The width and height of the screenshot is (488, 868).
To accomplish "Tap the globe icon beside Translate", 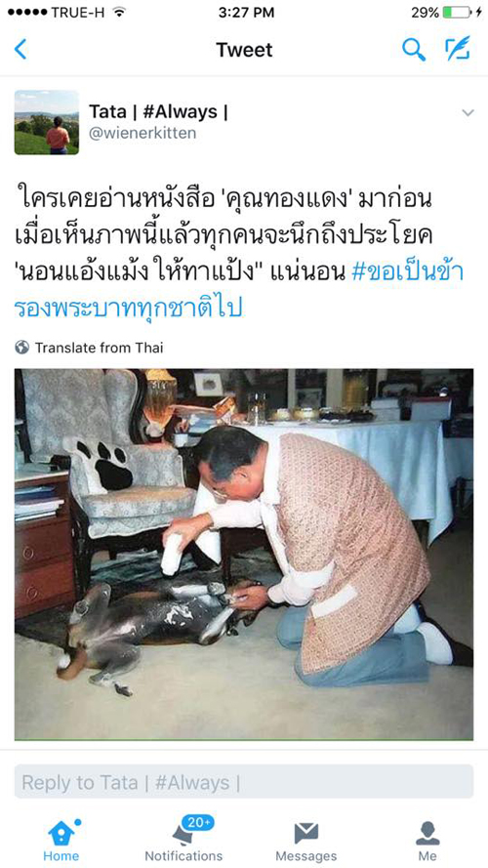I will tap(22, 348).
